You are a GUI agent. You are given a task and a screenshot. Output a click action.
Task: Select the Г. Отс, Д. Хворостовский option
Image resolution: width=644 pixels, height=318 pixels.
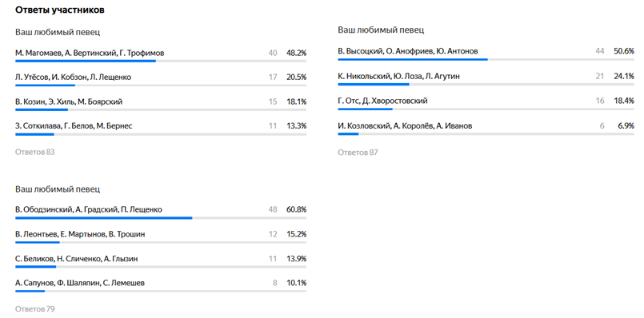(x=486, y=103)
